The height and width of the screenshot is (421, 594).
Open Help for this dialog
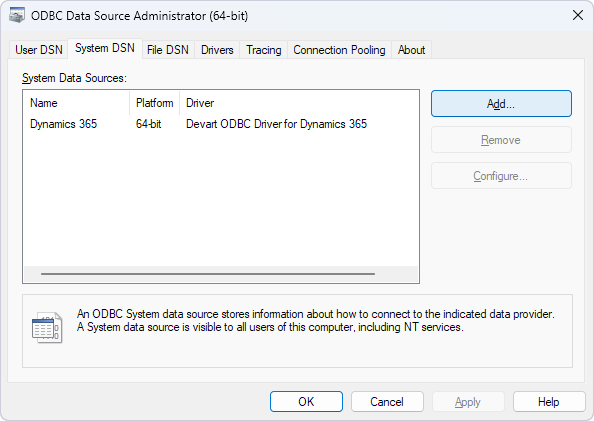(x=549, y=402)
